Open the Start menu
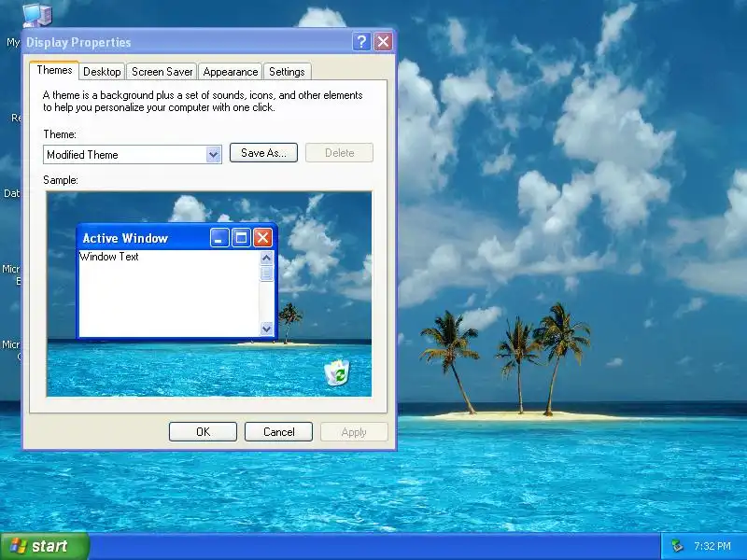Image resolution: width=747 pixels, height=560 pixels. 45,546
